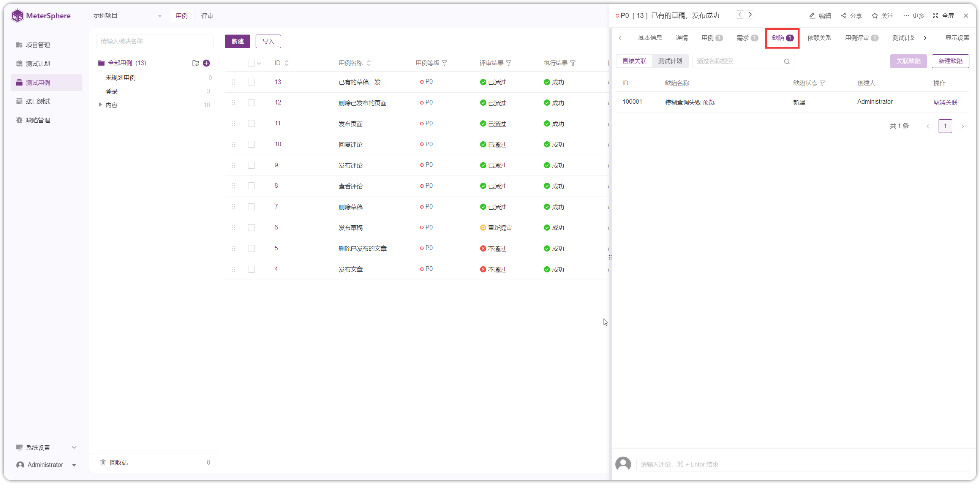
Task: Go to next case arrow in header
Action: 750,14
